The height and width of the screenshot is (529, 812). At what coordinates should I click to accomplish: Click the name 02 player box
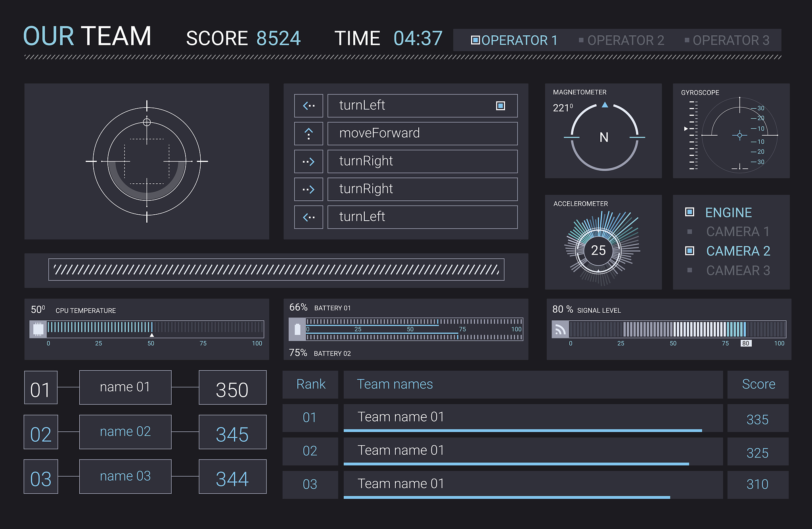click(x=125, y=432)
